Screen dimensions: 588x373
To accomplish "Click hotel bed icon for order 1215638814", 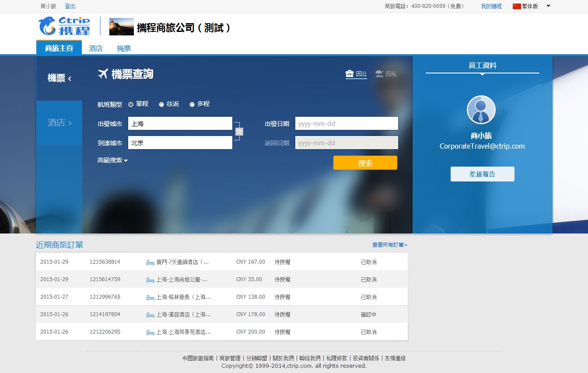I will (x=150, y=262).
